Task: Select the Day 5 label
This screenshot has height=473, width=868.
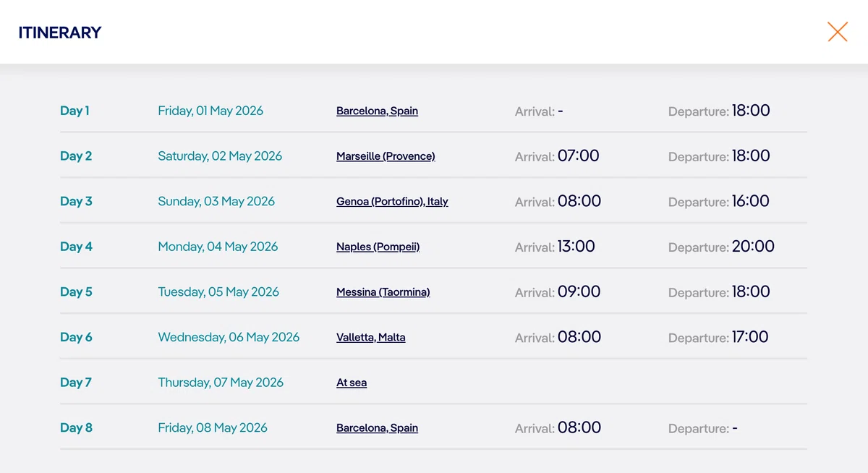Action: click(x=76, y=292)
